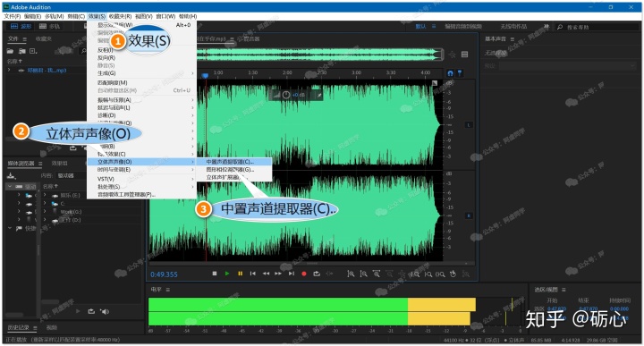Click the Fast Forward transport button
The image size is (644, 346).
pos(278,274)
